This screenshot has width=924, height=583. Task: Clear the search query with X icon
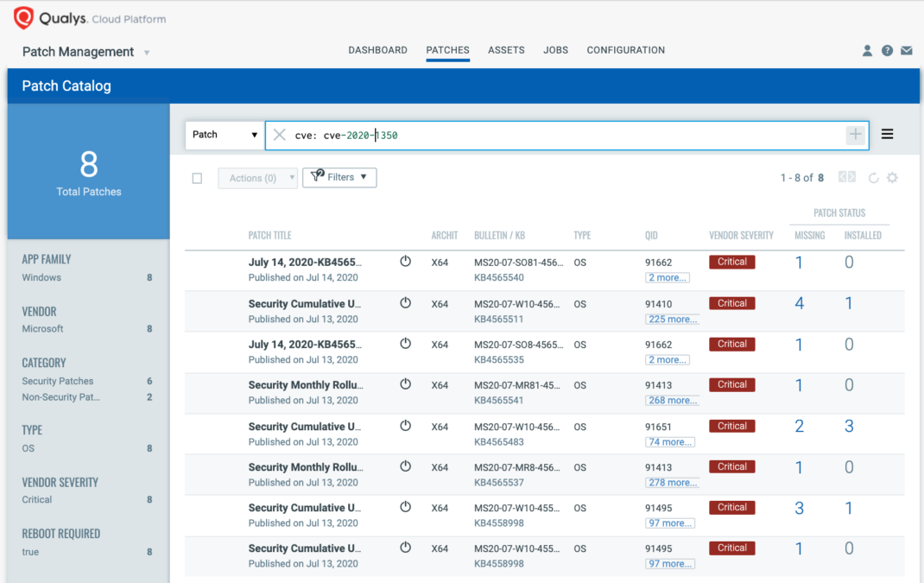pos(279,135)
